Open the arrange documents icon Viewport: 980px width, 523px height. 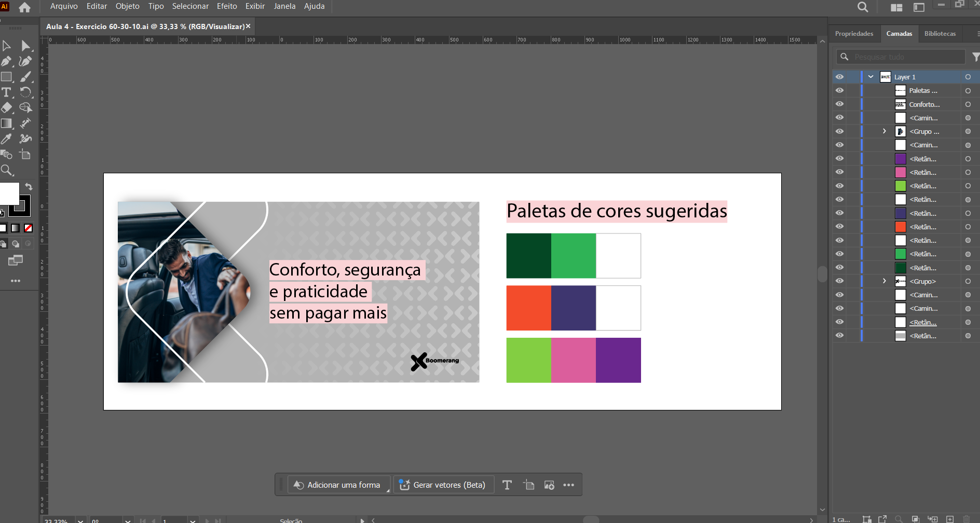tap(896, 7)
